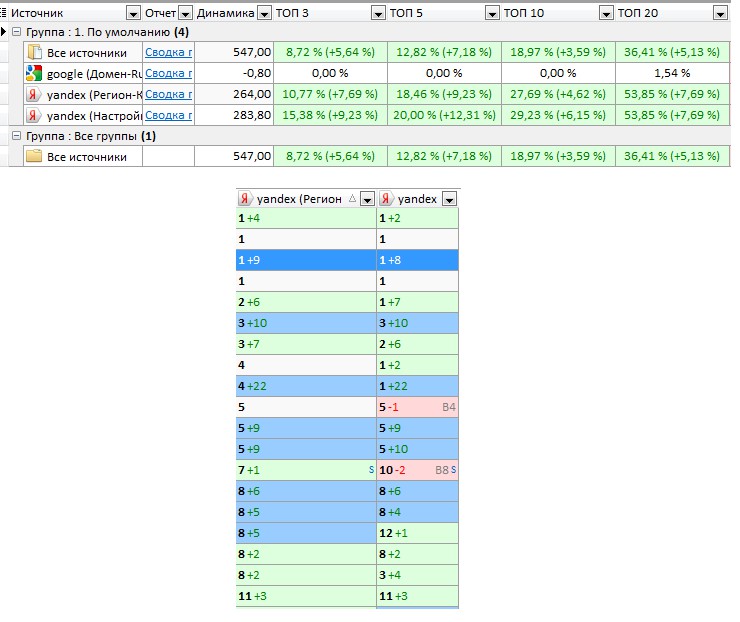740x622 pixels.
Task: Open Сводка link for google row
Action: pos(168,73)
